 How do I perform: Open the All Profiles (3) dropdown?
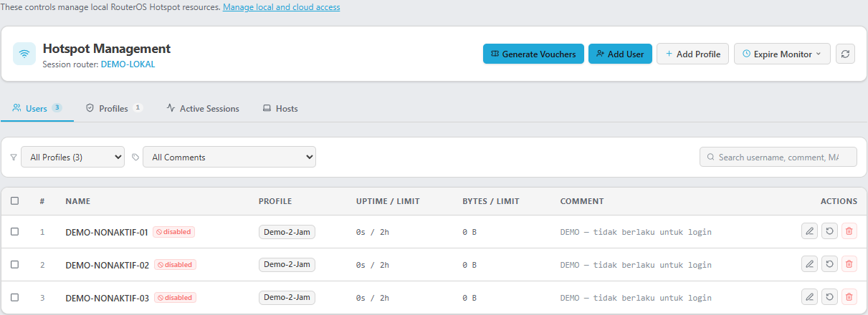click(x=73, y=157)
